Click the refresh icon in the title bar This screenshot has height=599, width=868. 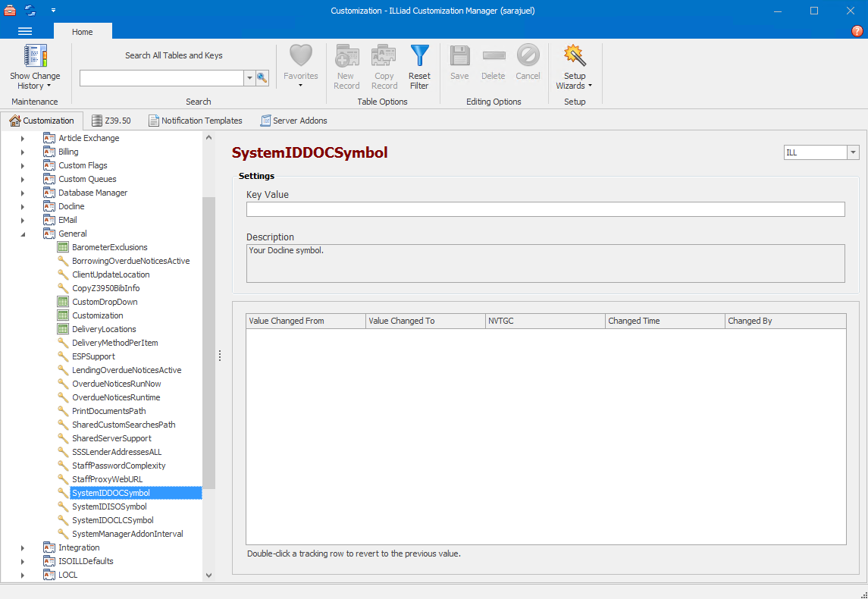click(x=30, y=11)
